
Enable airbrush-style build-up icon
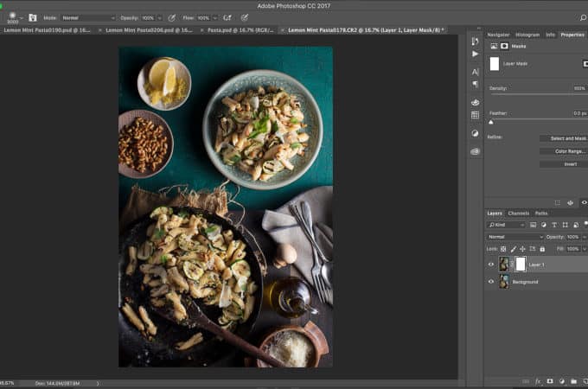(227, 17)
